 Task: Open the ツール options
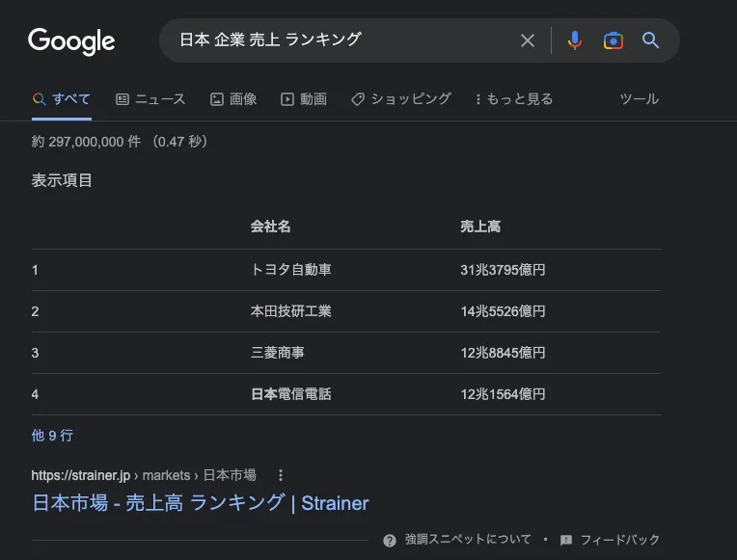[640, 99]
